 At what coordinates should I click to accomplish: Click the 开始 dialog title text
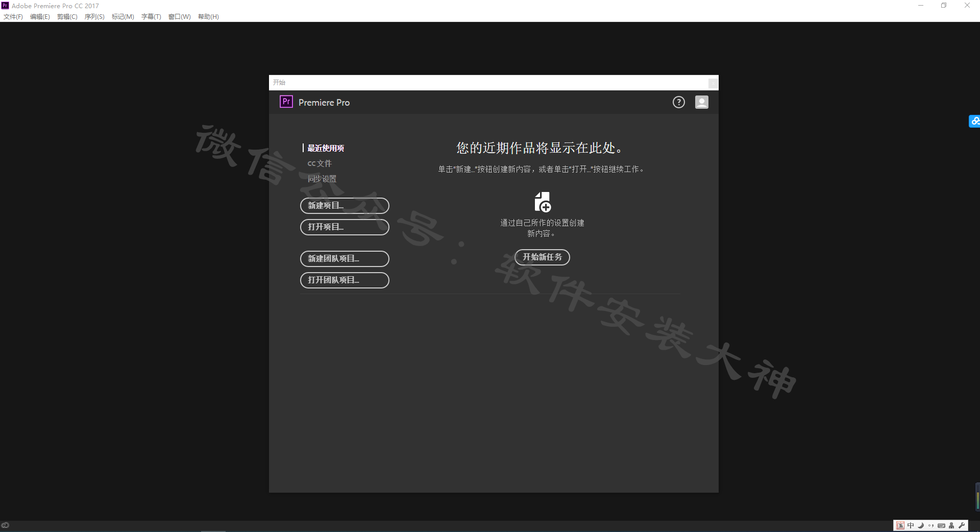pos(279,83)
